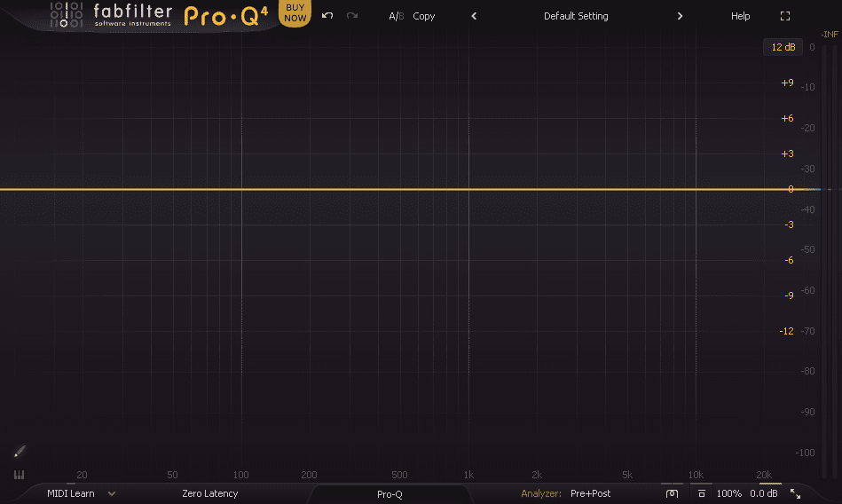Click the undo arrow icon
This screenshot has height=504, width=842.
(327, 16)
